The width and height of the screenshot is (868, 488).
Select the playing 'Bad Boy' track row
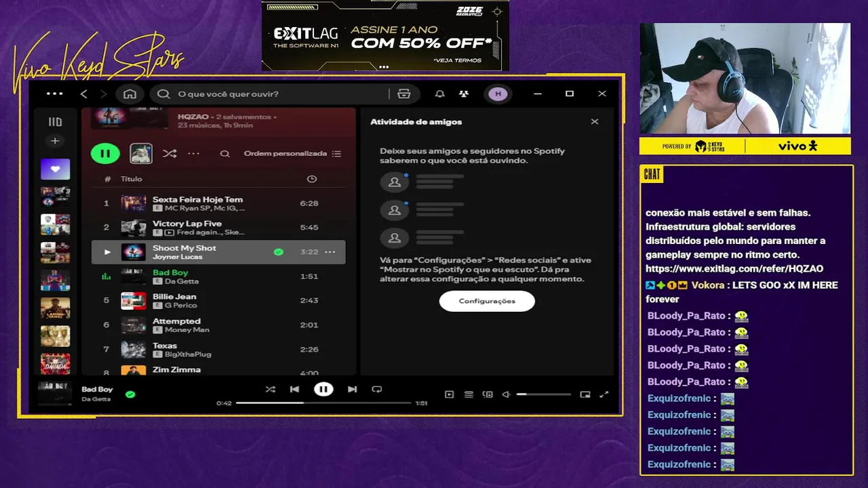218,277
